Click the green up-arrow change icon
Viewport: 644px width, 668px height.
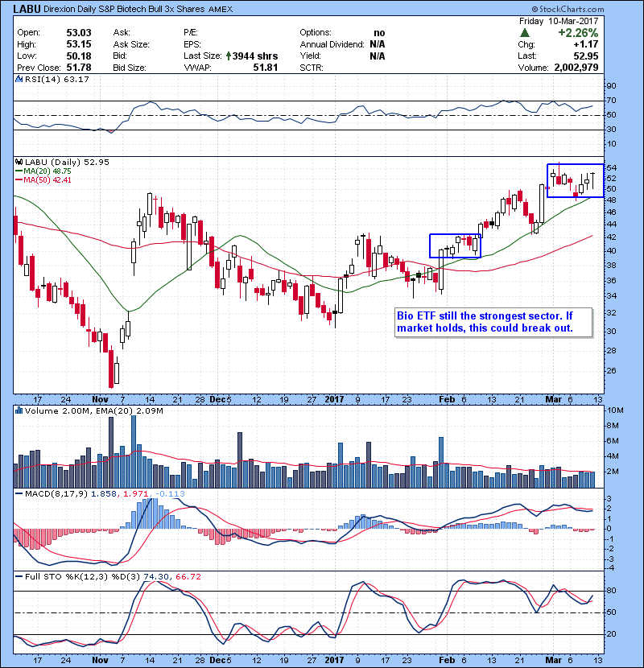(x=525, y=33)
